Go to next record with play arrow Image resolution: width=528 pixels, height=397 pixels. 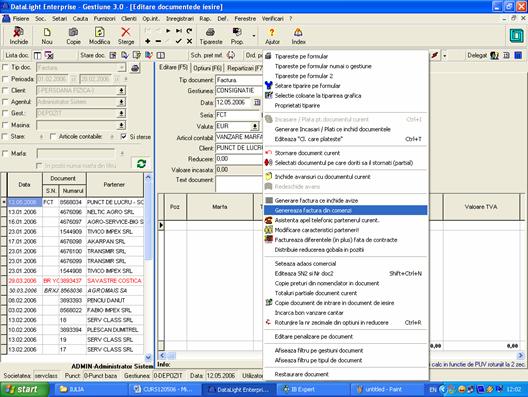coord(168,31)
